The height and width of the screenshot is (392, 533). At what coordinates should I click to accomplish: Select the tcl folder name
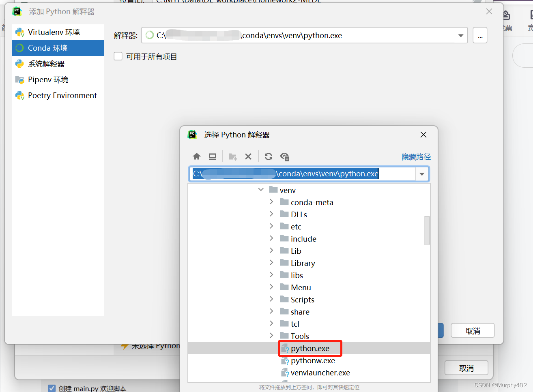295,324
